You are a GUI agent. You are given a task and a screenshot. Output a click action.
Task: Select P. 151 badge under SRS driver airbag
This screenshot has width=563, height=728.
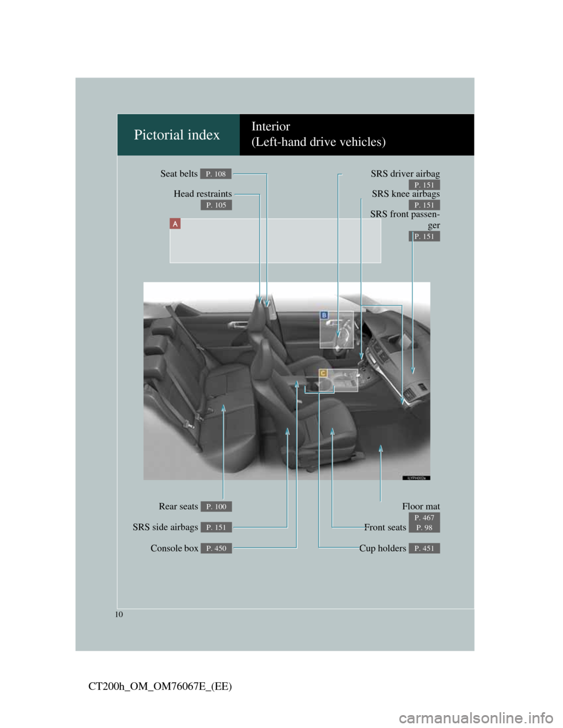424,185
